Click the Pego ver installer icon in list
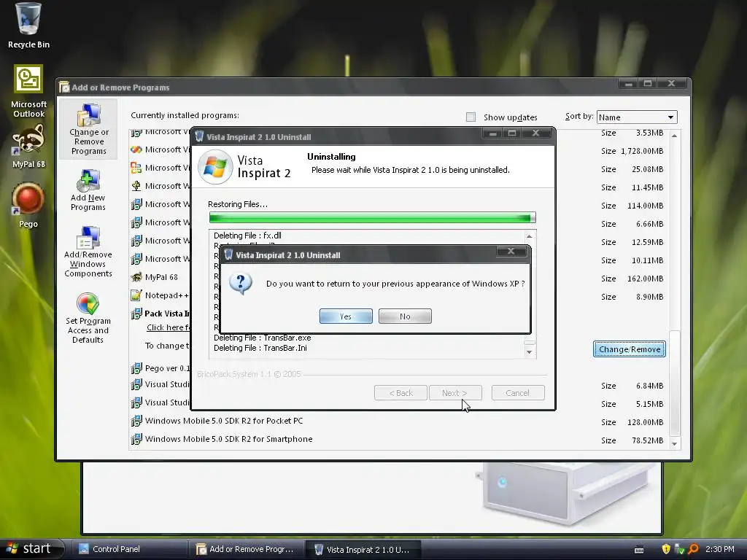 (136, 368)
